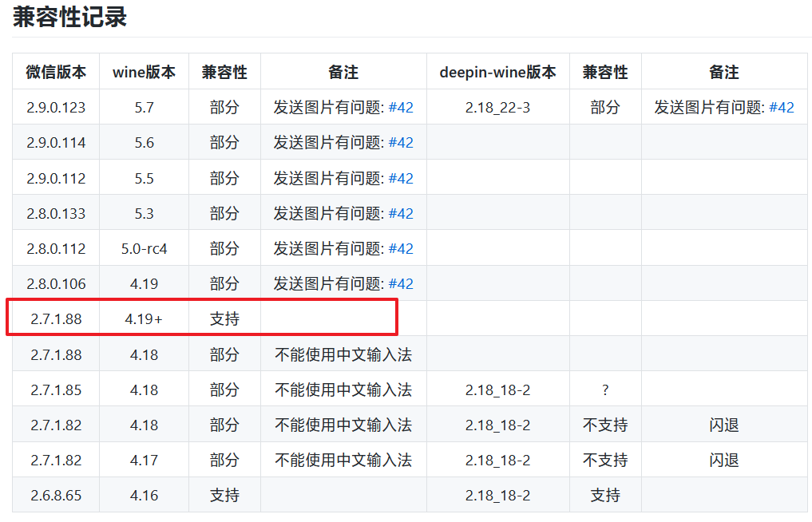Open the #42 link in the 2.9.0.114 row

tap(401, 142)
